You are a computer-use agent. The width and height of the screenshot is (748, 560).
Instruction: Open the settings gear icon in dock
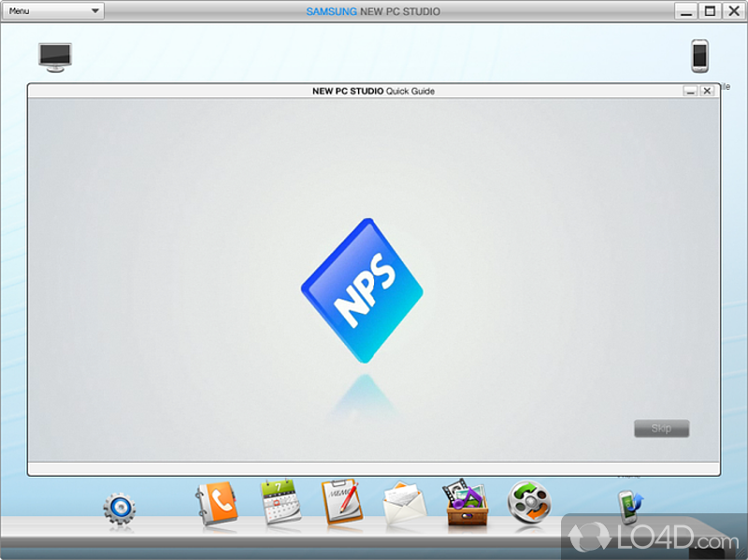[x=120, y=509]
